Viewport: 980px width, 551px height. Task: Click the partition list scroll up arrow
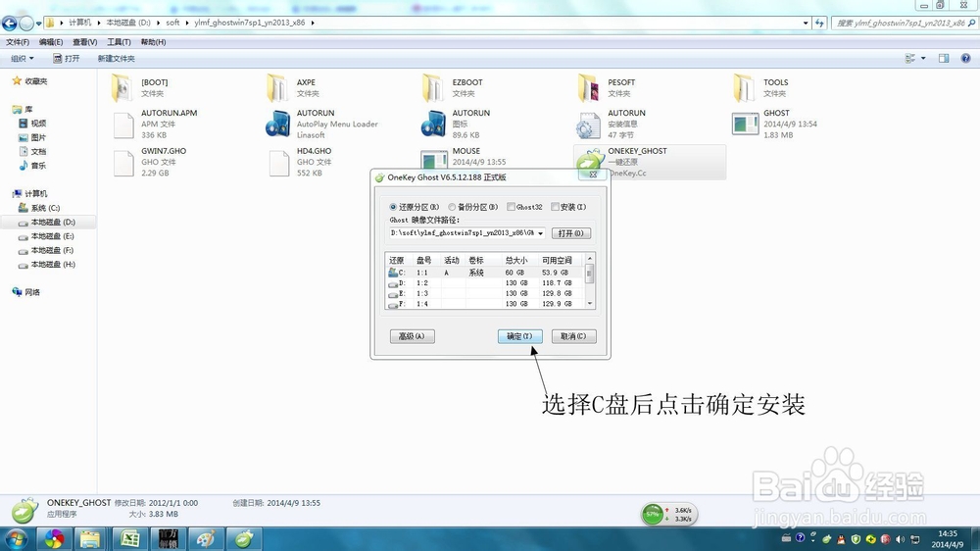(x=589, y=258)
